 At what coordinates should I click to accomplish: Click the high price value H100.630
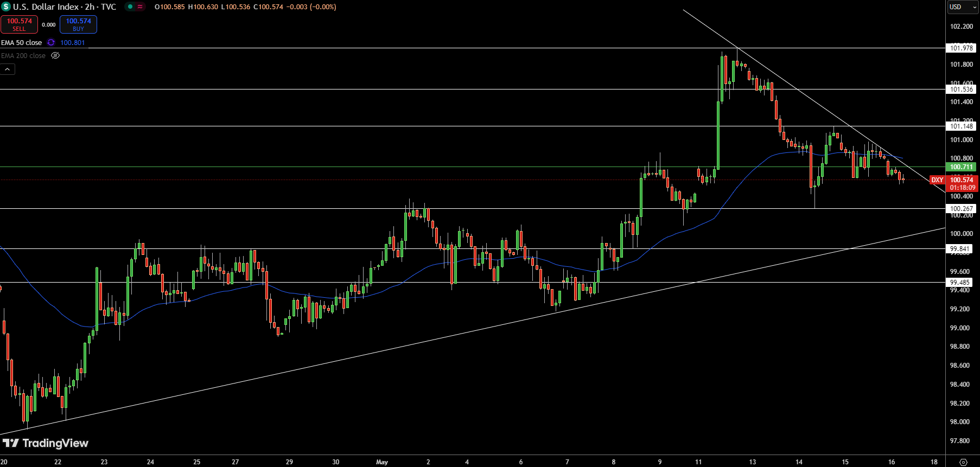[x=203, y=7]
